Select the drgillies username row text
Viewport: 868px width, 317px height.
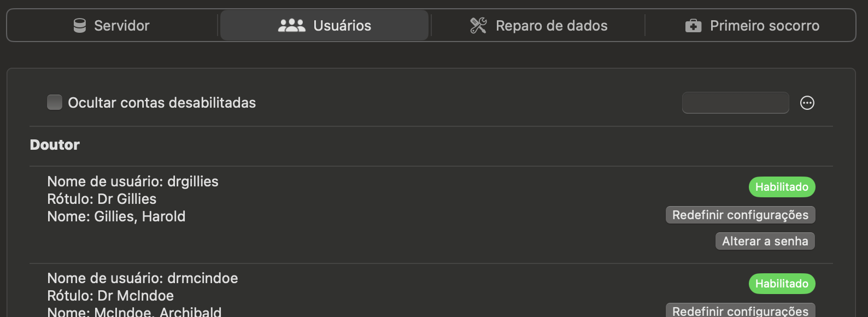[x=133, y=181]
